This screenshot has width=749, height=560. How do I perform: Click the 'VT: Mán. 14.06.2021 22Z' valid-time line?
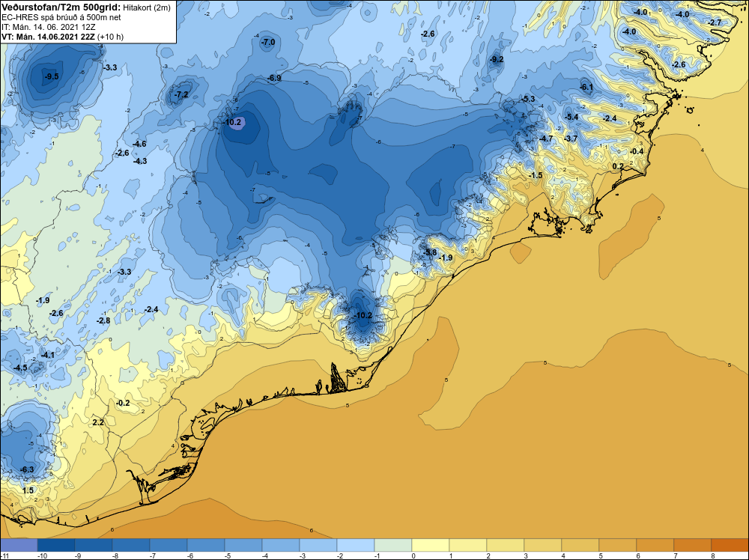click(48, 37)
